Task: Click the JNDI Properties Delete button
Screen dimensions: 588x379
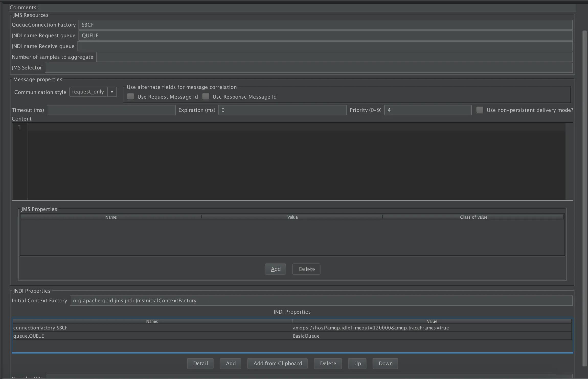Action: (328, 363)
